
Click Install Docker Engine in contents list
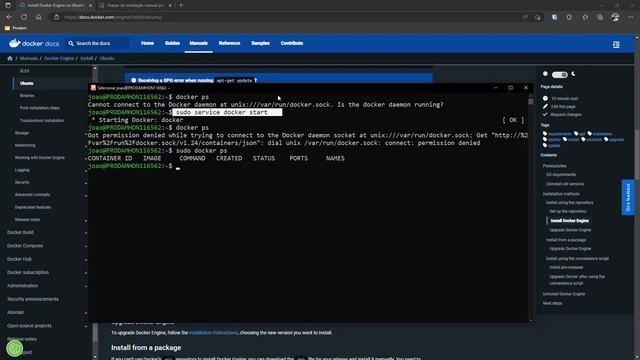(569, 221)
